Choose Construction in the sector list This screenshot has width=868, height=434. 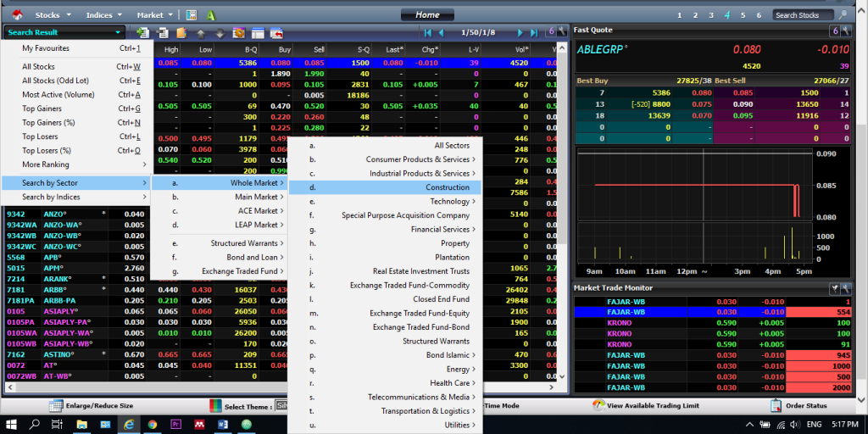(x=386, y=187)
